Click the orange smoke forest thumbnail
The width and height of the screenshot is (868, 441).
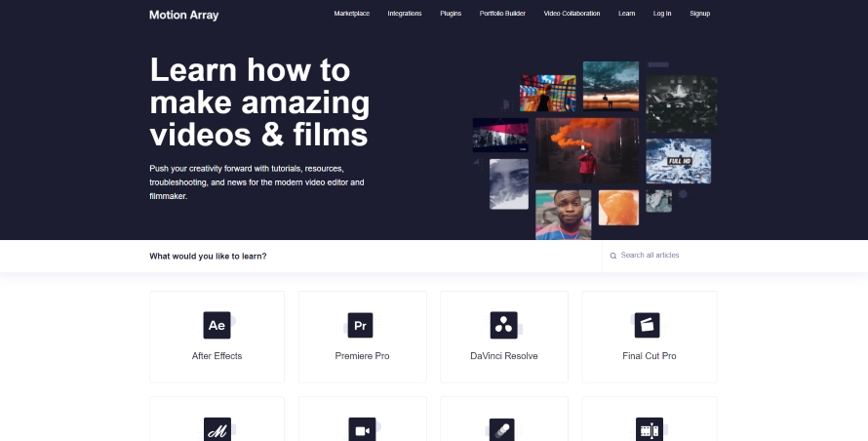click(587, 150)
